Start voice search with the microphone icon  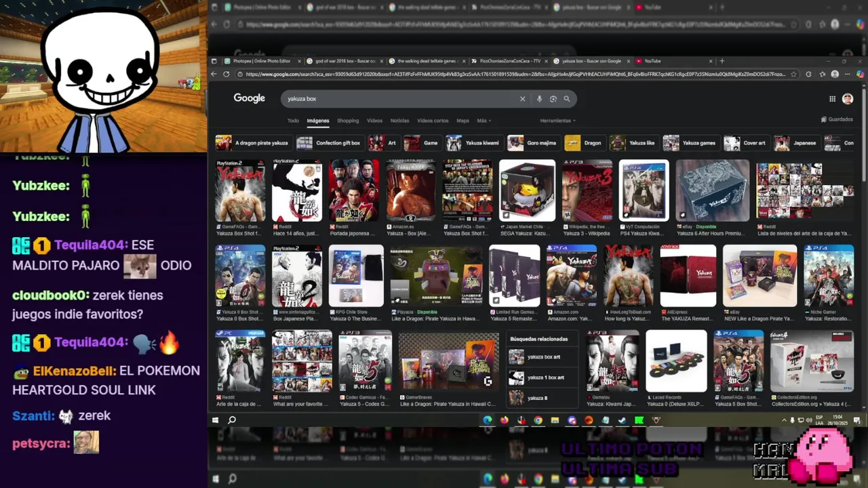click(540, 99)
